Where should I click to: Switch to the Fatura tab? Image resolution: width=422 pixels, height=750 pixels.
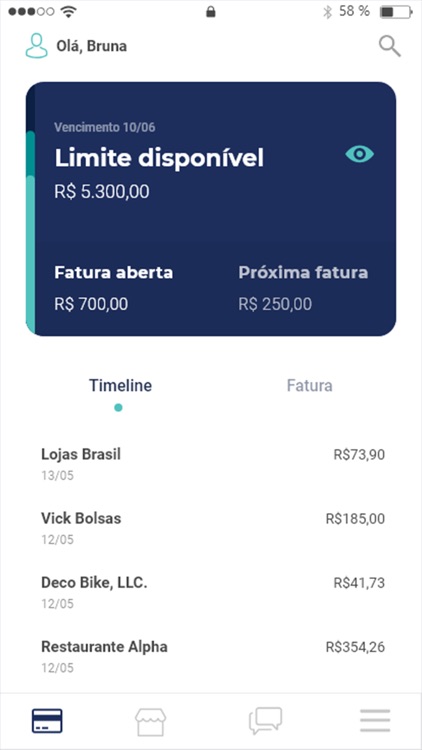pyautogui.click(x=310, y=386)
